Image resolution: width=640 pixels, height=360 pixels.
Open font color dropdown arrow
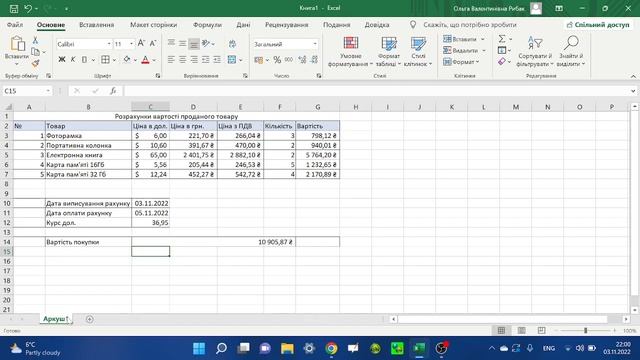pos(154,60)
